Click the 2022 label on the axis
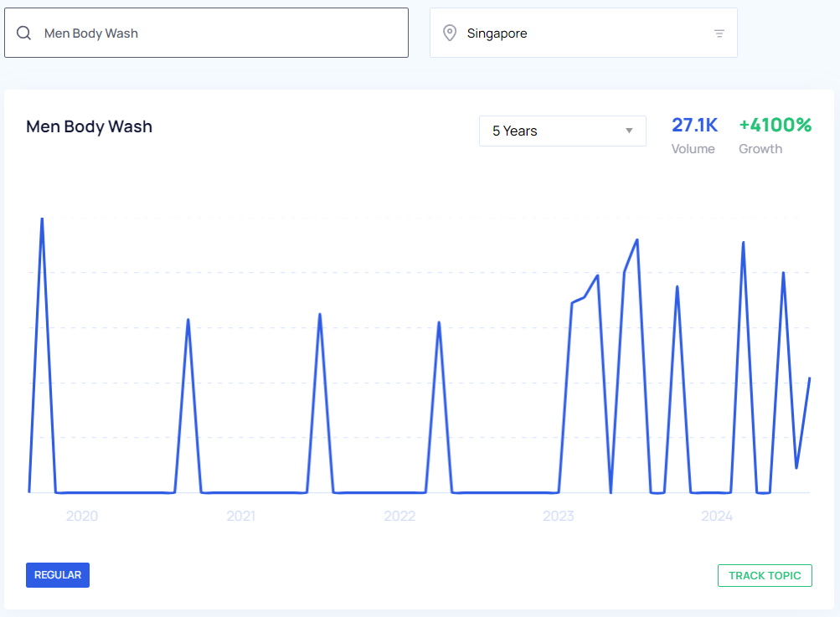The width and height of the screenshot is (840, 617). pos(399,517)
